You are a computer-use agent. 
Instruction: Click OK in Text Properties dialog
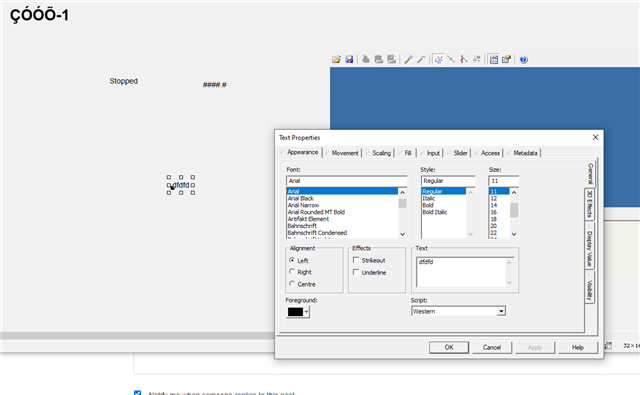449,347
